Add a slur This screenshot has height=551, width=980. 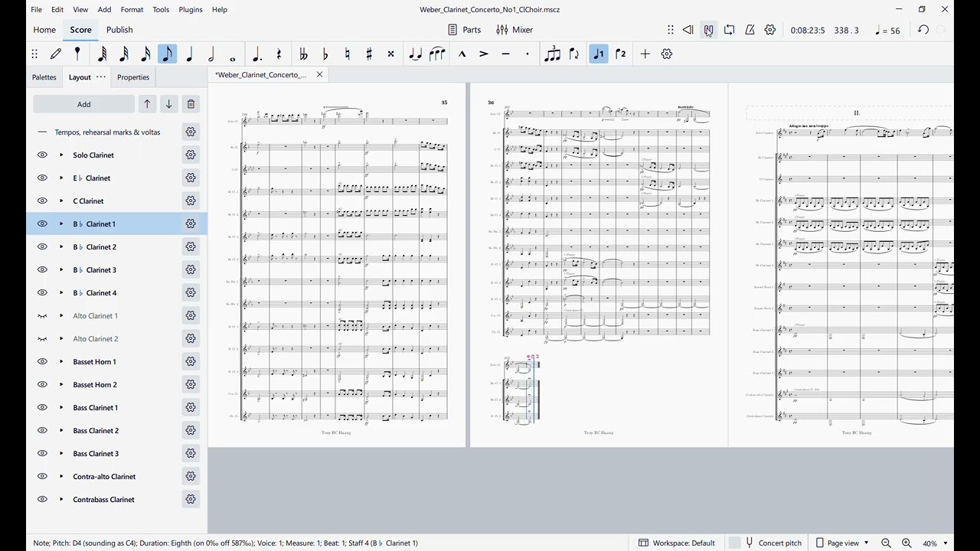pos(437,54)
